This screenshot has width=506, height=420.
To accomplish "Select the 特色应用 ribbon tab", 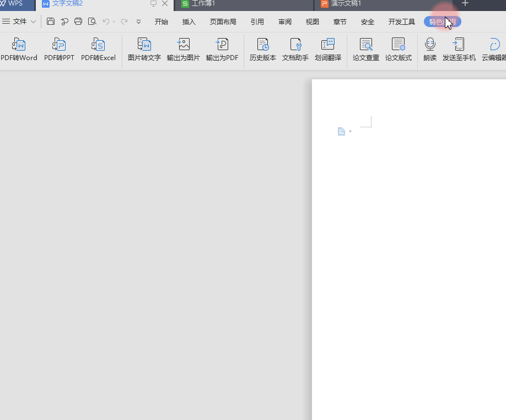I will point(443,21).
